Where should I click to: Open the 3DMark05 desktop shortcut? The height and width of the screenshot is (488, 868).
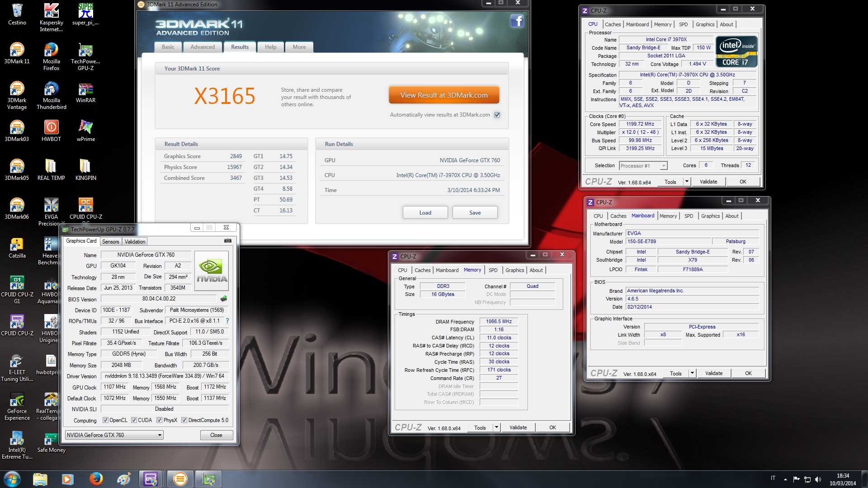(17, 169)
